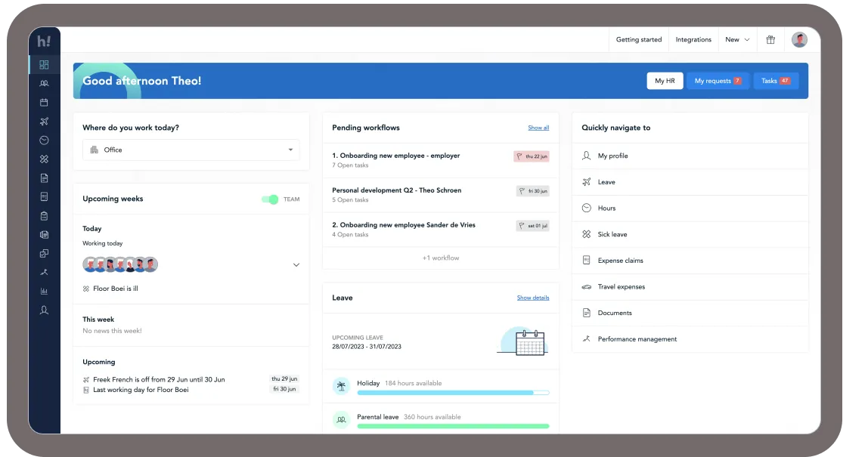Screen dimensions: 868x457
Task: Open the news booklet icon in sidebar
Action: tap(45, 235)
